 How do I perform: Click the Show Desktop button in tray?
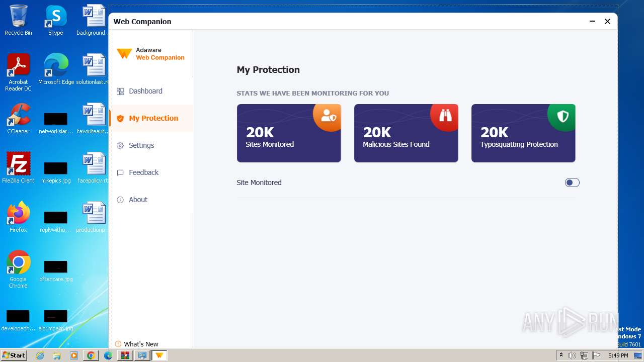tap(638, 355)
